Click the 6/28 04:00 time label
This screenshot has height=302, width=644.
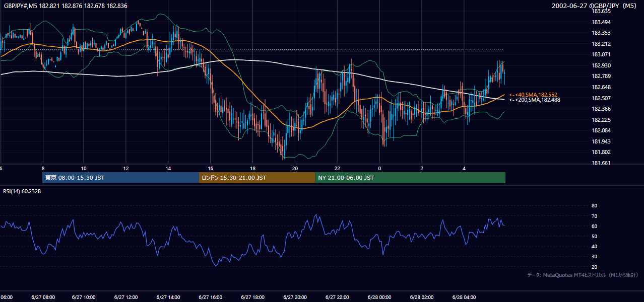464,297
